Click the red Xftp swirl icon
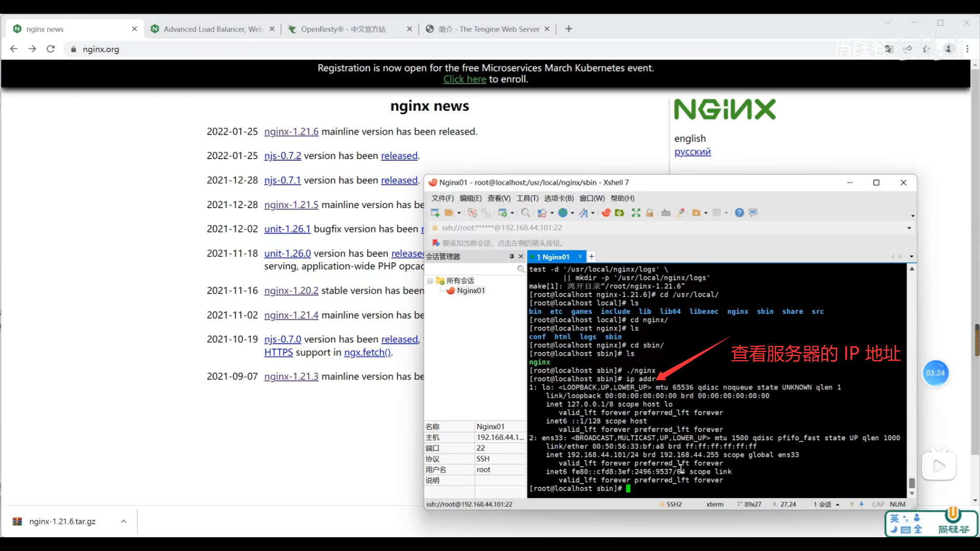The height and width of the screenshot is (551, 980). coord(606,213)
